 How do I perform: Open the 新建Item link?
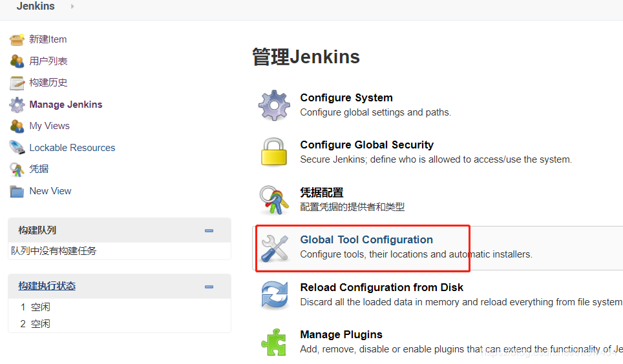[x=48, y=39]
